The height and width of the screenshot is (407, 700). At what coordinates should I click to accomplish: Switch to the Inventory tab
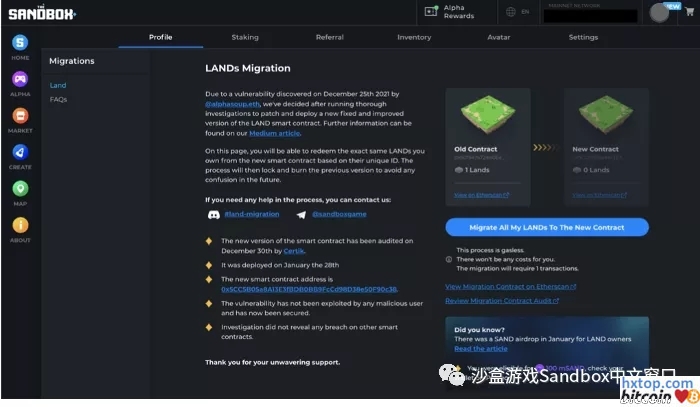point(414,37)
